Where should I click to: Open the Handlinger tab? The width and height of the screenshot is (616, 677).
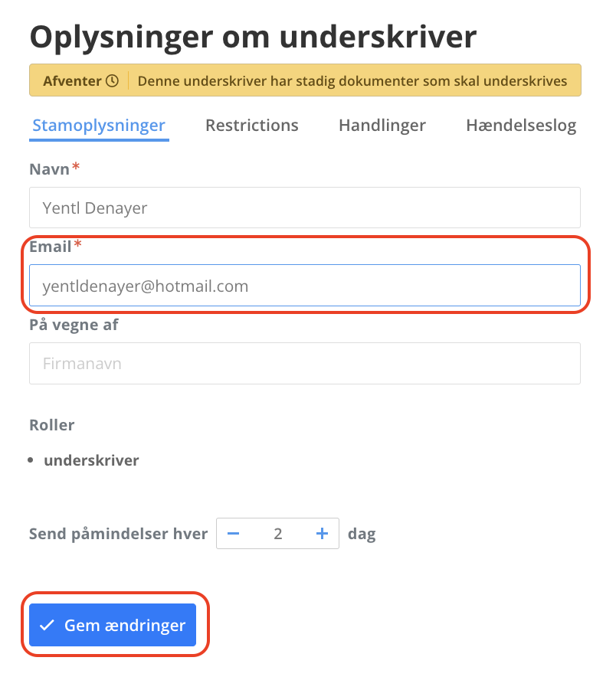[x=382, y=126]
